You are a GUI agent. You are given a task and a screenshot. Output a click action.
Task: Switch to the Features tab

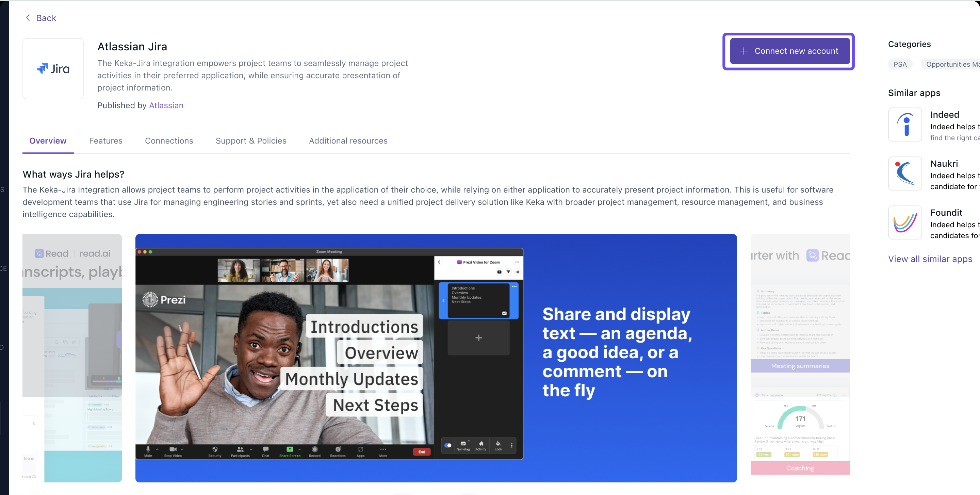pos(105,141)
